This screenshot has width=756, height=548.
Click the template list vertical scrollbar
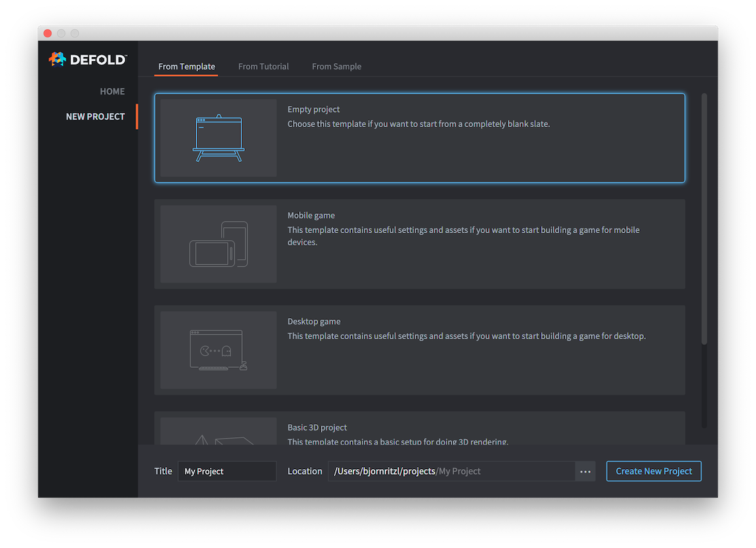point(704,218)
